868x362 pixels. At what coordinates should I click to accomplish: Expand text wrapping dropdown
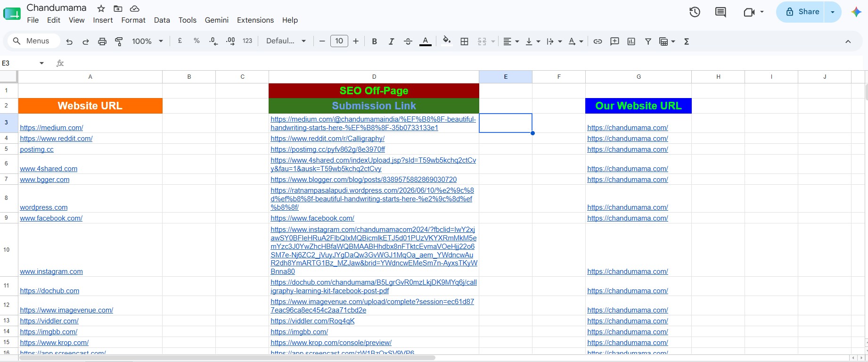tap(560, 41)
